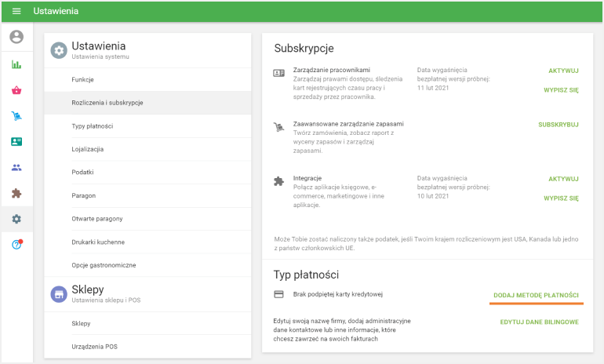604x364 pixels.
Task: Select Rozliczenia i subskrypcje menu item
Action: (148, 103)
